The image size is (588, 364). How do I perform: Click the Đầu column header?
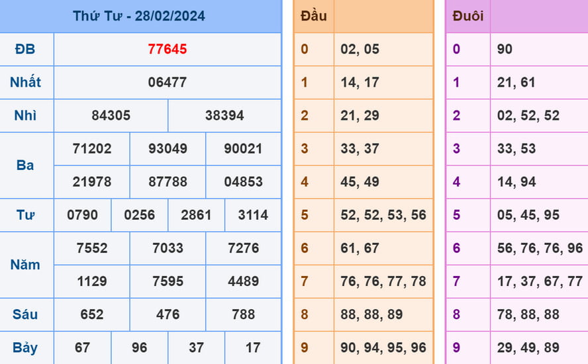pos(313,16)
